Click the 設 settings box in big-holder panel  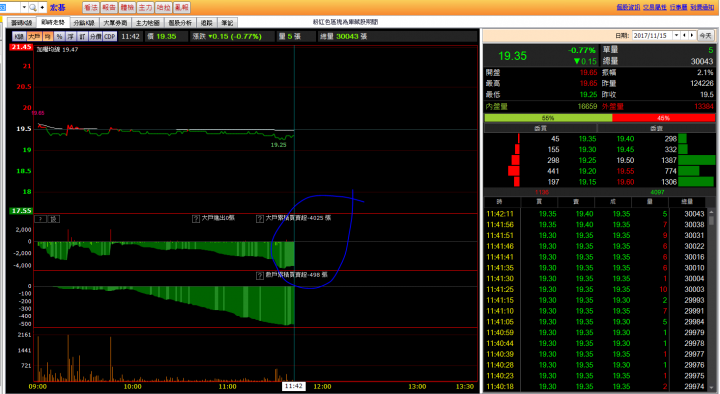(x=54, y=219)
